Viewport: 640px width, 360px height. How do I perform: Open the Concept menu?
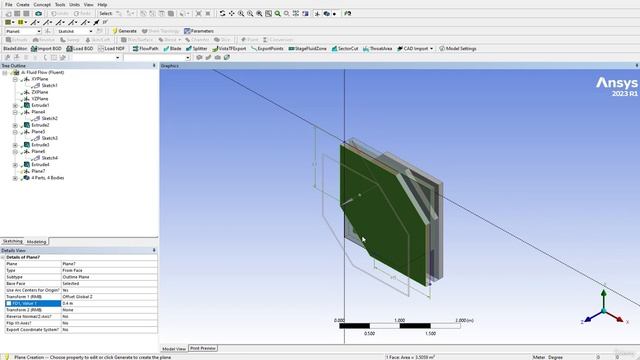pyautogui.click(x=42, y=4)
